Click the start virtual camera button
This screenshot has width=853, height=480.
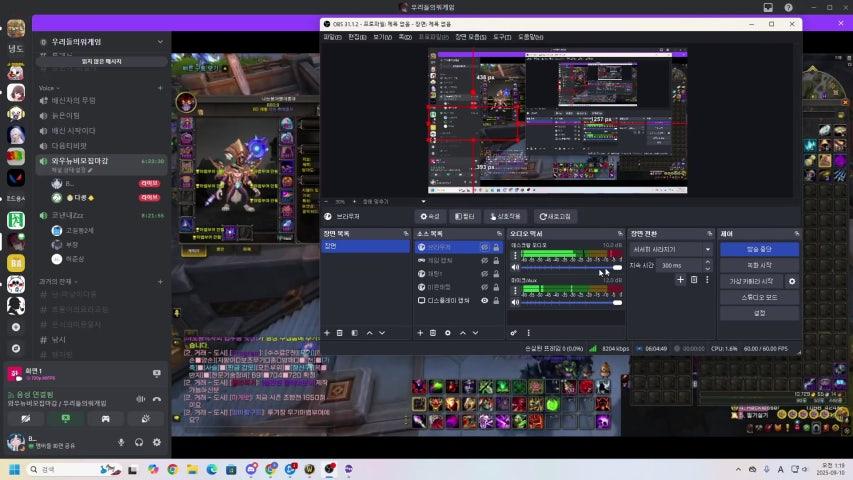751,281
